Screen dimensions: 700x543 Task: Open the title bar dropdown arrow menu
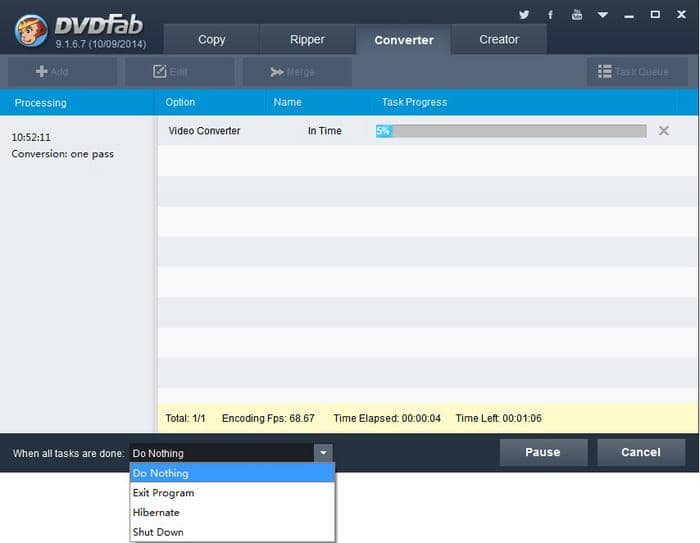(603, 15)
